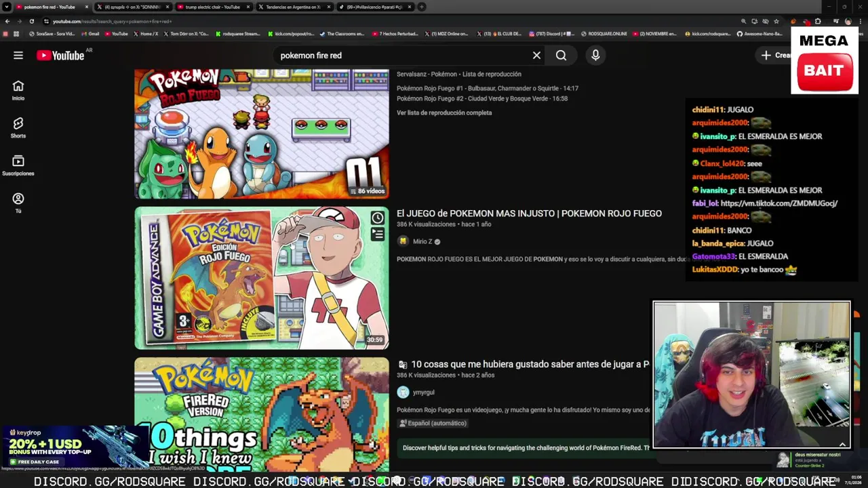This screenshot has width=868, height=488.
Task: Open the Chrome three-dot menu
Action: click(860, 21)
